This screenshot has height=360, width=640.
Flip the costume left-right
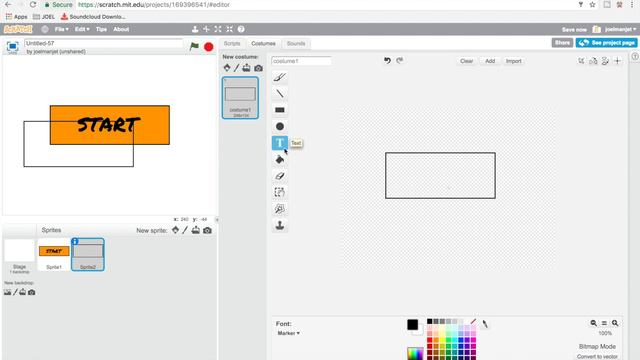(593, 61)
